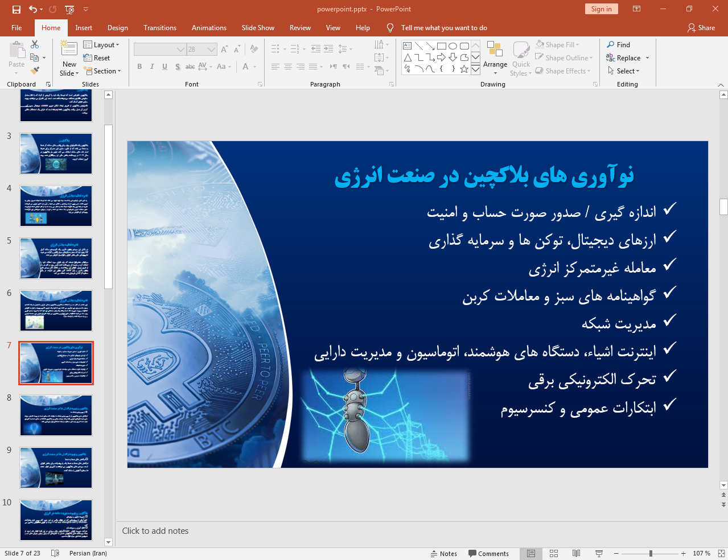The image size is (728, 560).
Task: Open Reading View from status bar
Action: pos(576,553)
